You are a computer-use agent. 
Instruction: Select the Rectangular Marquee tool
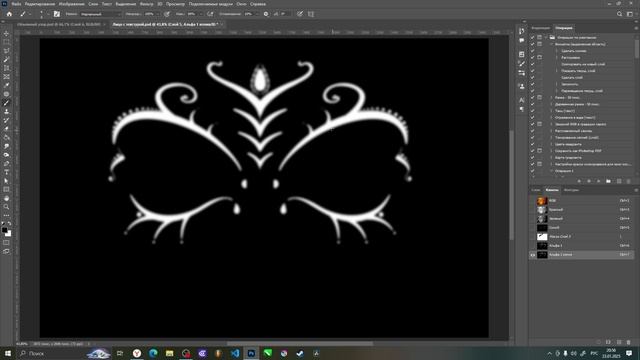click(x=6, y=42)
